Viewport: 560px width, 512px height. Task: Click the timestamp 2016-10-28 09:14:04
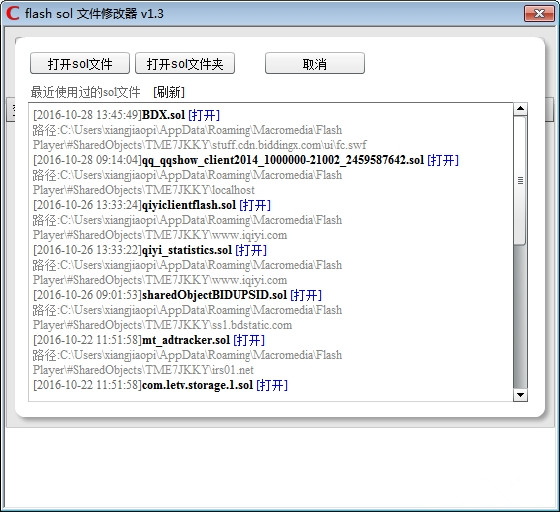pyautogui.click(x=88, y=160)
